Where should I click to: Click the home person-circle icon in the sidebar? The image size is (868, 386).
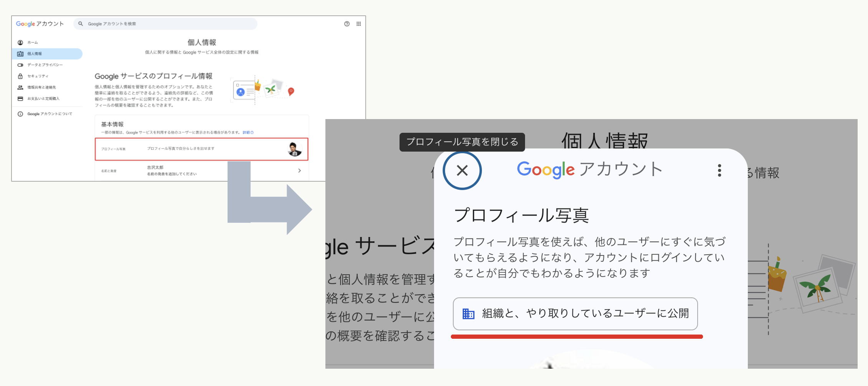click(20, 42)
